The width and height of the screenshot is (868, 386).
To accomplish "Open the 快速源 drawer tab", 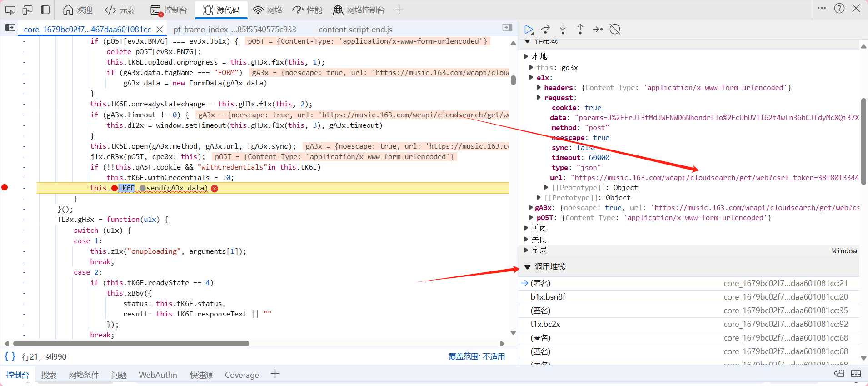I will coord(201,375).
